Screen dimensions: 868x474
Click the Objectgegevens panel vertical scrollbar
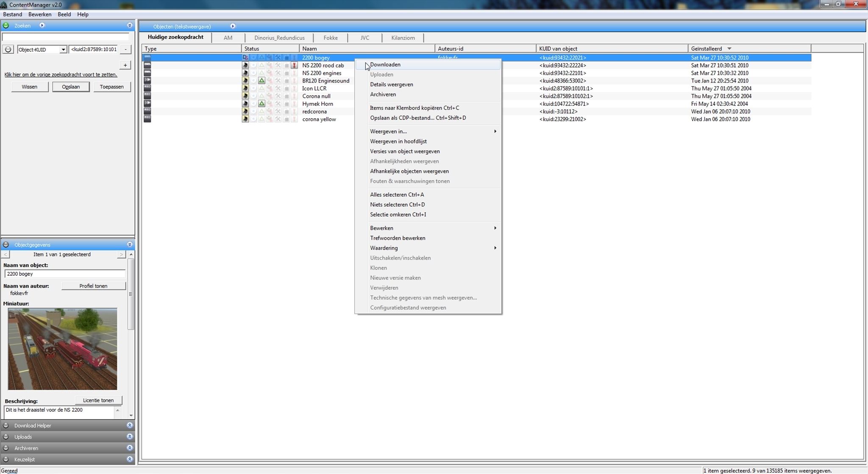pos(131,294)
